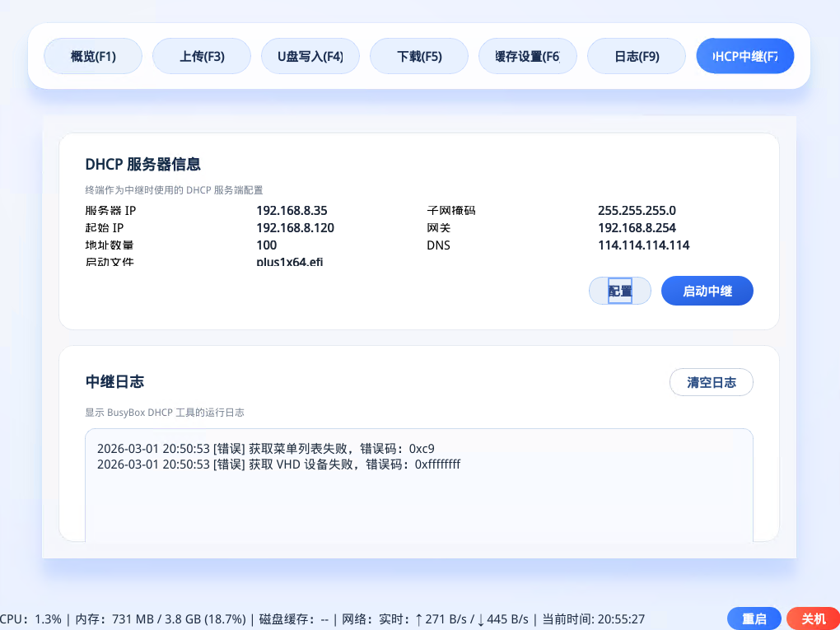Click the gateway value 192.168.8.254
Viewport: 840px width, 630px height.
(x=637, y=228)
